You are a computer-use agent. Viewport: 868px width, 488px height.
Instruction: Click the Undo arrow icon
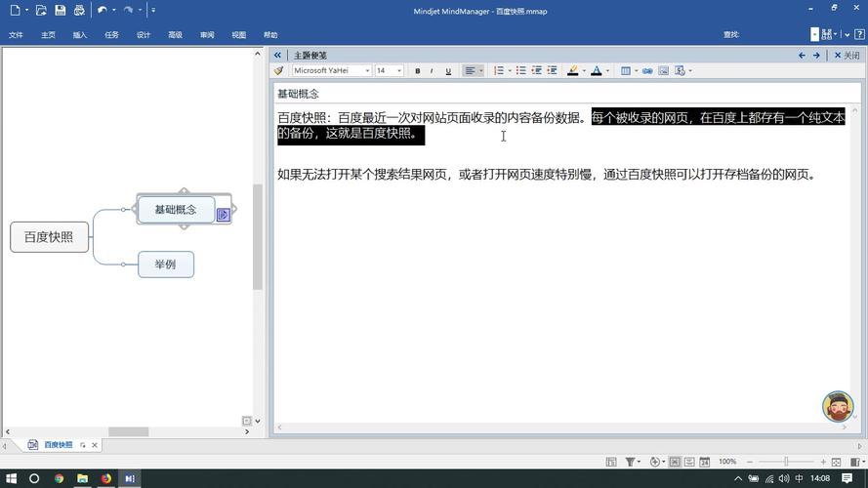coord(103,11)
